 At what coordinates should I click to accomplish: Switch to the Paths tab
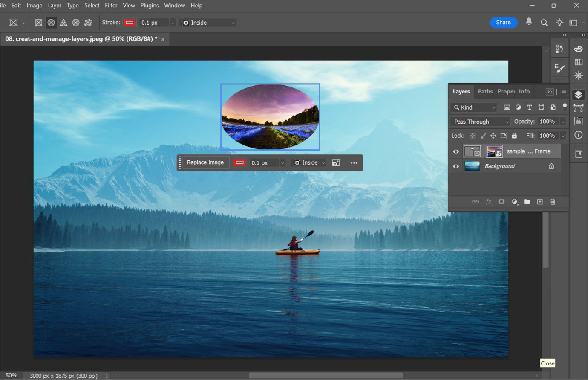tap(484, 91)
